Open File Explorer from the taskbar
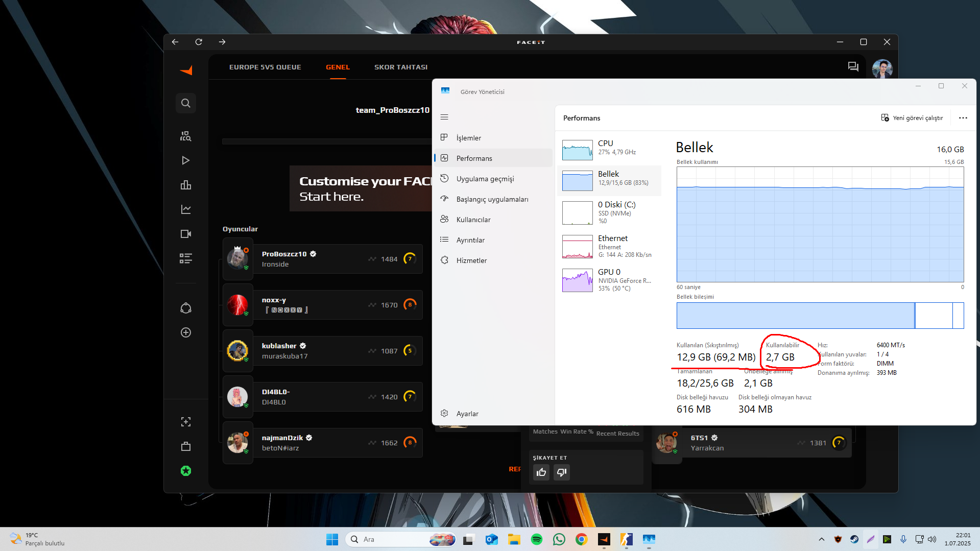Screen dimensions: 980x551 click(514, 539)
